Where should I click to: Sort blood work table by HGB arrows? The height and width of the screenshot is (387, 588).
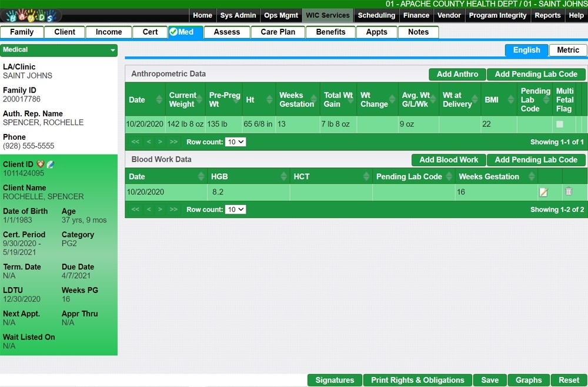tap(283, 177)
